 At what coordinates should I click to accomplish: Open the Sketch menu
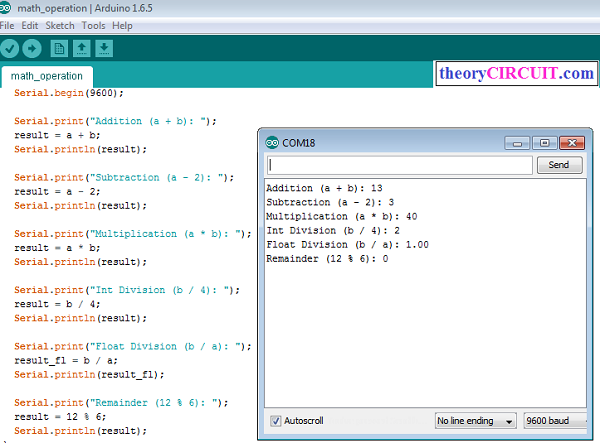coord(60,26)
